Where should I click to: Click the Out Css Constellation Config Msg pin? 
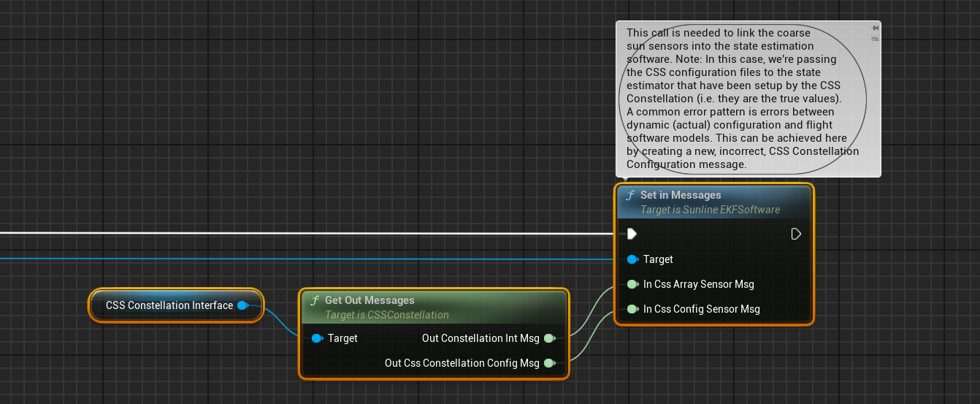coord(549,363)
